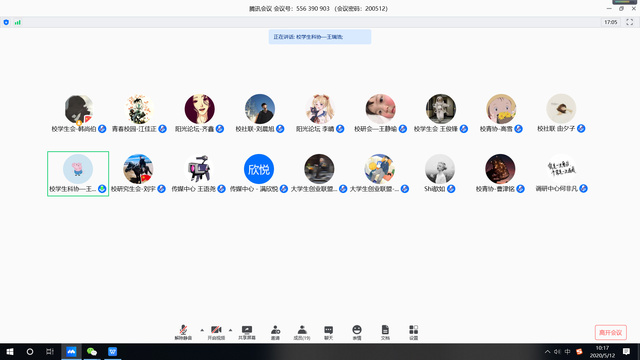Expand audio options arrow beside the microphone
The width and height of the screenshot is (640, 360).
202,330
